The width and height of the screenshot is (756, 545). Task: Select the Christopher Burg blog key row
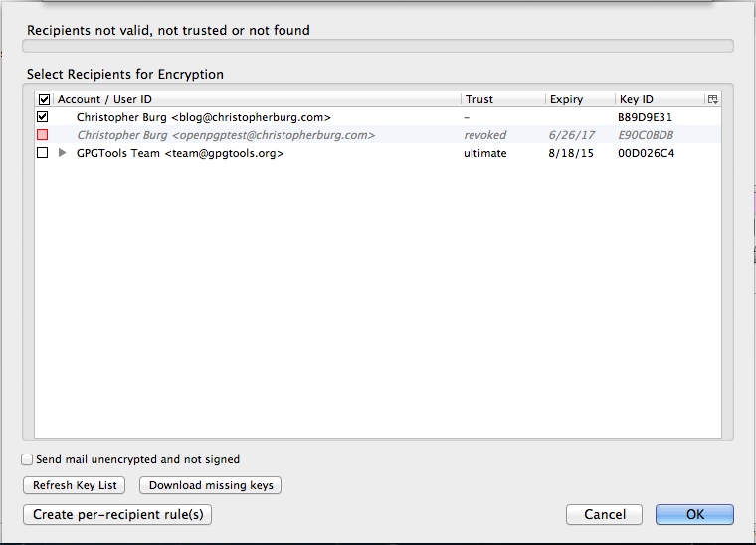point(378,117)
